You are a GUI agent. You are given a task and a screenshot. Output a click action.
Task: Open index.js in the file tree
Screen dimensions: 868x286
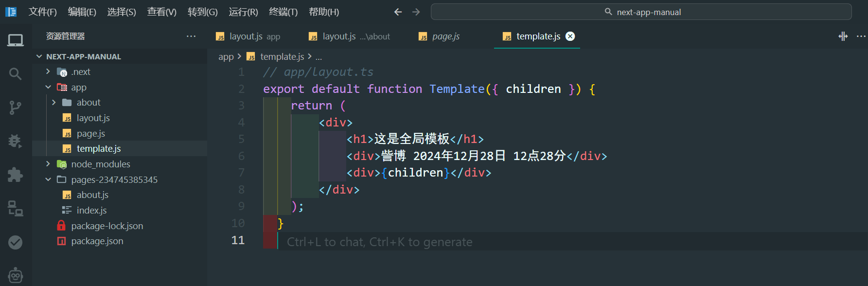[91, 210]
